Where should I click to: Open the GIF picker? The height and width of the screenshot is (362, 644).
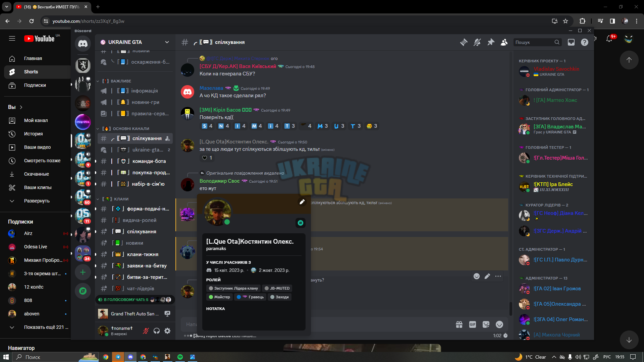[473, 324]
